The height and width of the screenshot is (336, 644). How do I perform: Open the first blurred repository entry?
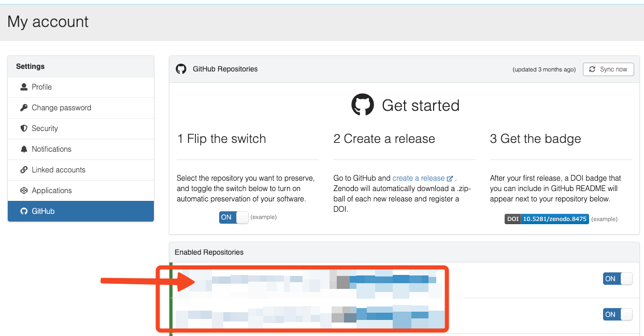tap(311, 280)
